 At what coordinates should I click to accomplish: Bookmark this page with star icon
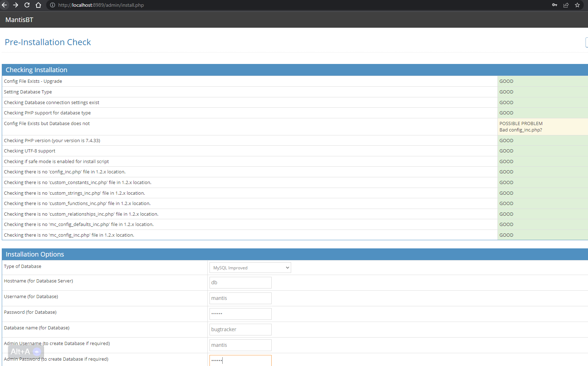(x=577, y=5)
